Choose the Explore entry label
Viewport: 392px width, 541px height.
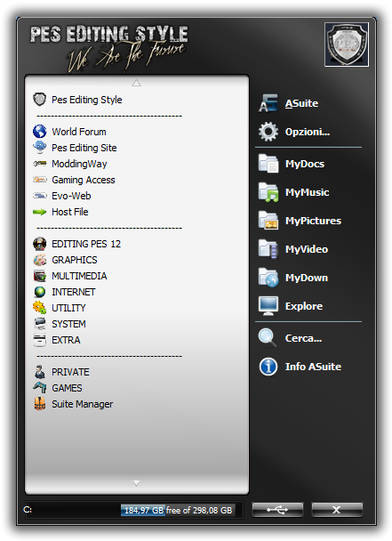(304, 306)
